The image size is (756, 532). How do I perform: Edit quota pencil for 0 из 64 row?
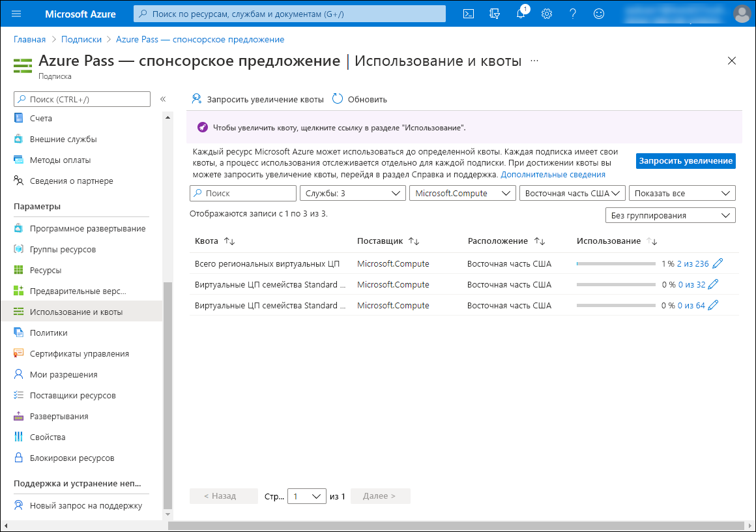(713, 305)
